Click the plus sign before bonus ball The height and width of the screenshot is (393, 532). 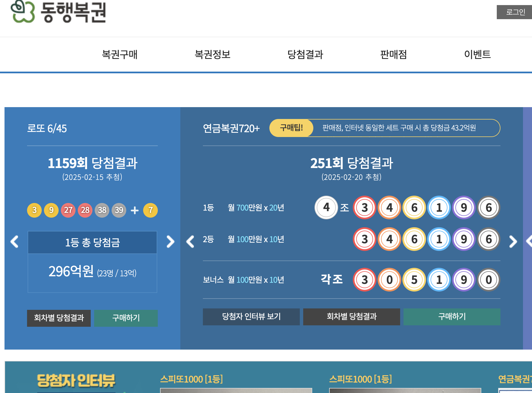pyautogui.click(x=135, y=210)
